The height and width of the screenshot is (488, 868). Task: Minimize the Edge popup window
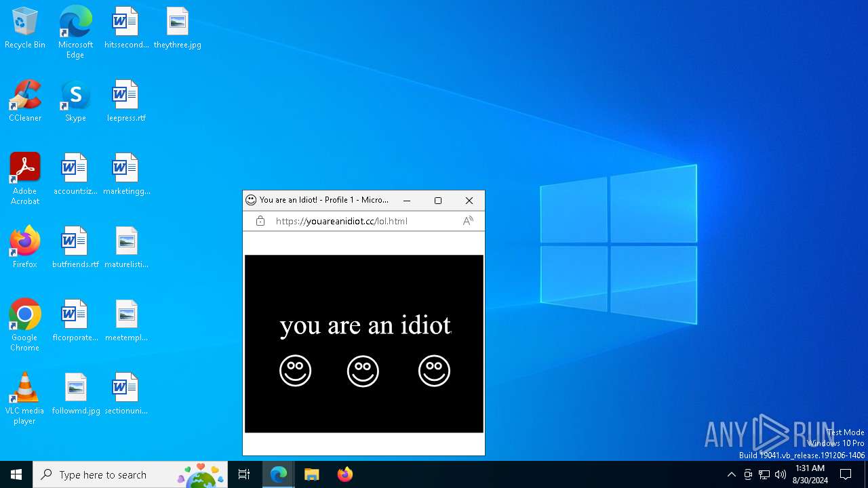(407, 201)
